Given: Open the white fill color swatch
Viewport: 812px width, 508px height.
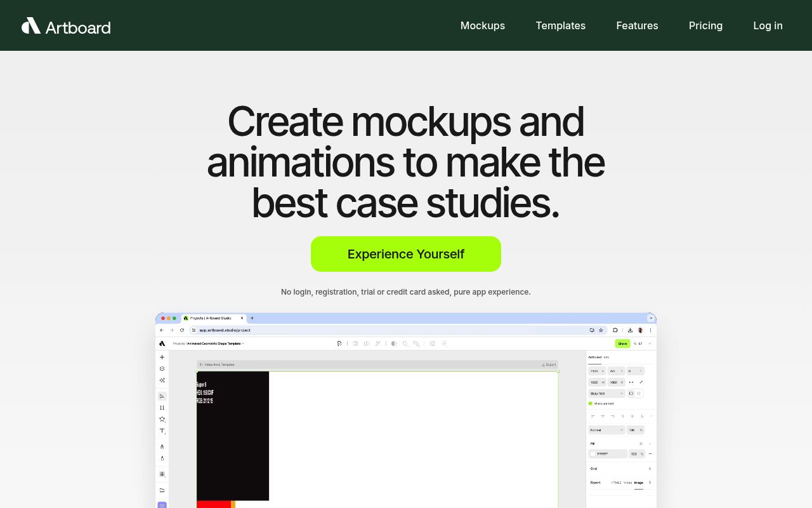Looking at the screenshot, I should tap(593, 454).
